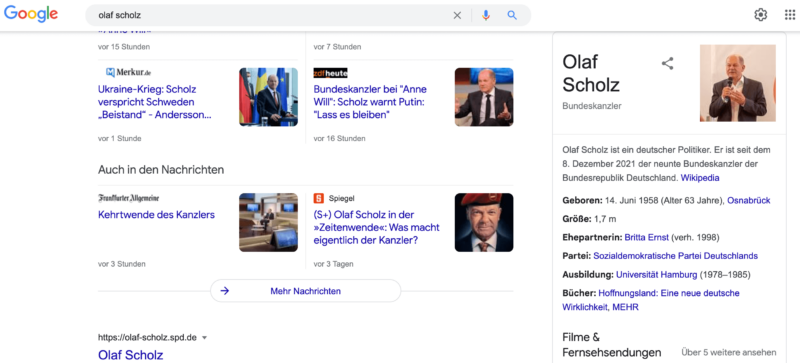The height and width of the screenshot is (363, 800).
Task: Open the Britta Ernst link
Action: pos(646,237)
